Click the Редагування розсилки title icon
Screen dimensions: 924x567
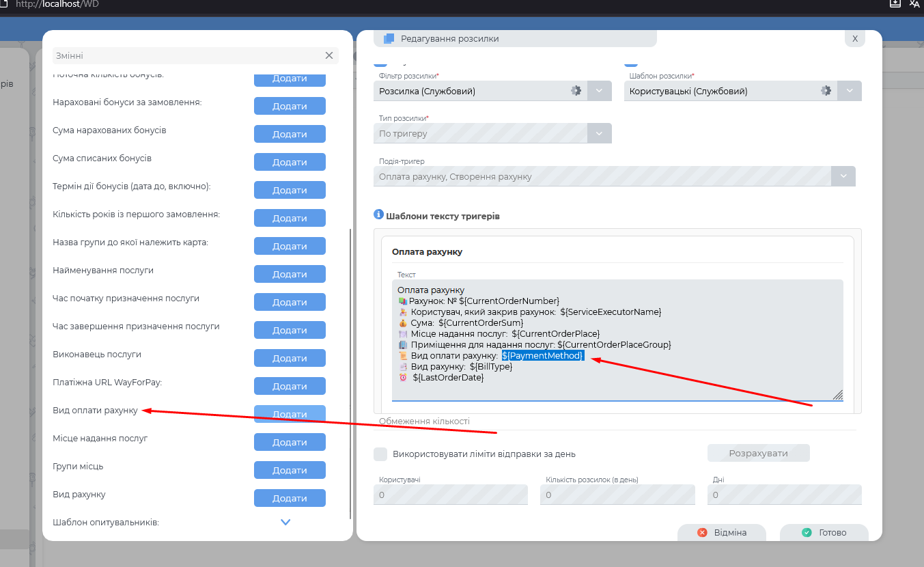pyautogui.click(x=389, y=39)
